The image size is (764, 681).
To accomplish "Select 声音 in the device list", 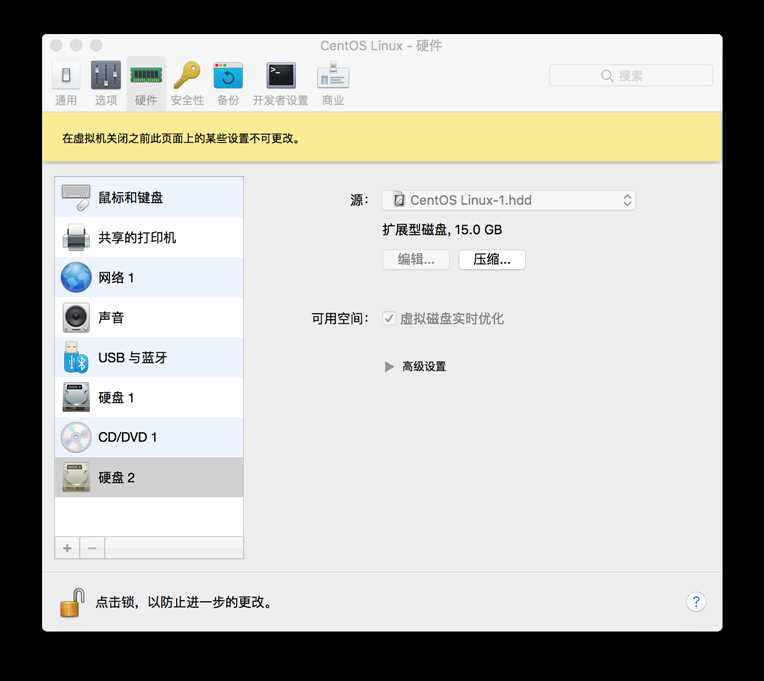I will [149, 318].
